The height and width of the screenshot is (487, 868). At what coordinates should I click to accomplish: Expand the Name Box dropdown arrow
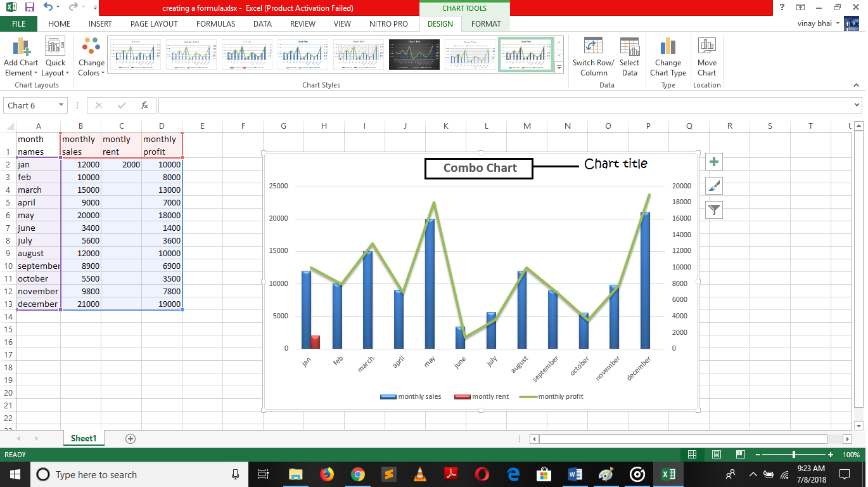pyautogui.click(x=61, y=105)
